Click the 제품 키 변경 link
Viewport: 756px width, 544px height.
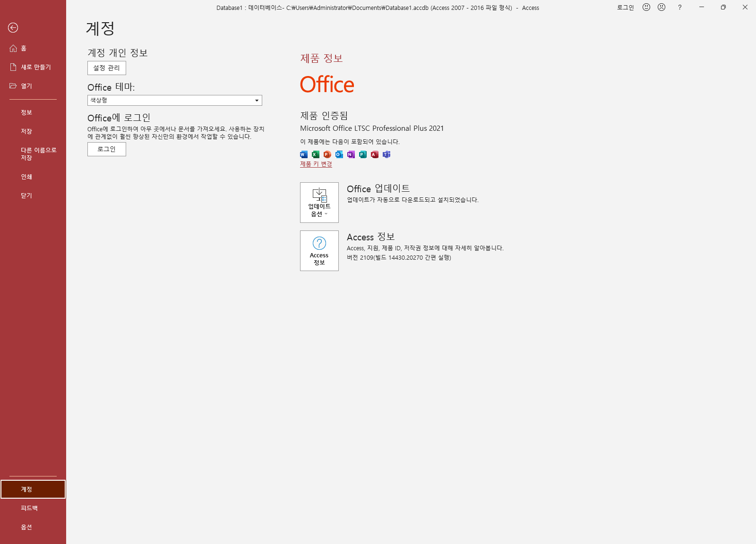316,164
